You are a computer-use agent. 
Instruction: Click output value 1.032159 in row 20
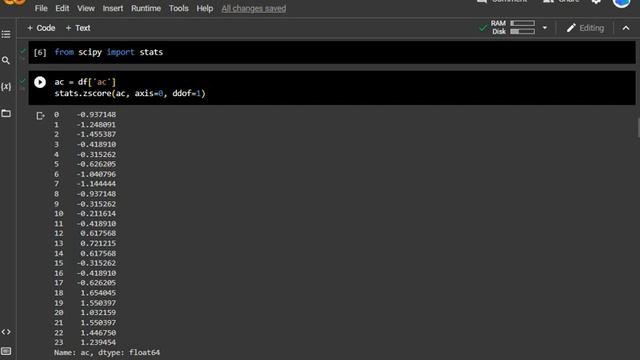98,313
